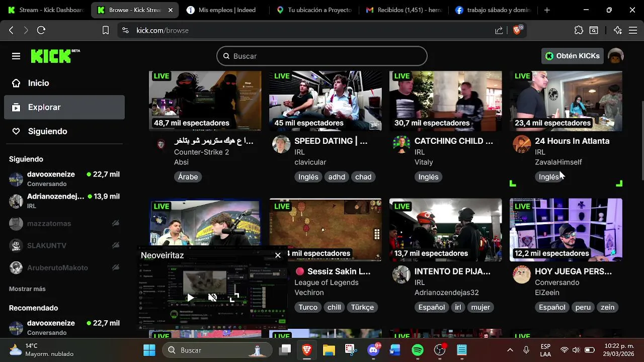Play the Neoveiritaz mini player stream
Screen dimensions: 644x362
pos(191,298)
